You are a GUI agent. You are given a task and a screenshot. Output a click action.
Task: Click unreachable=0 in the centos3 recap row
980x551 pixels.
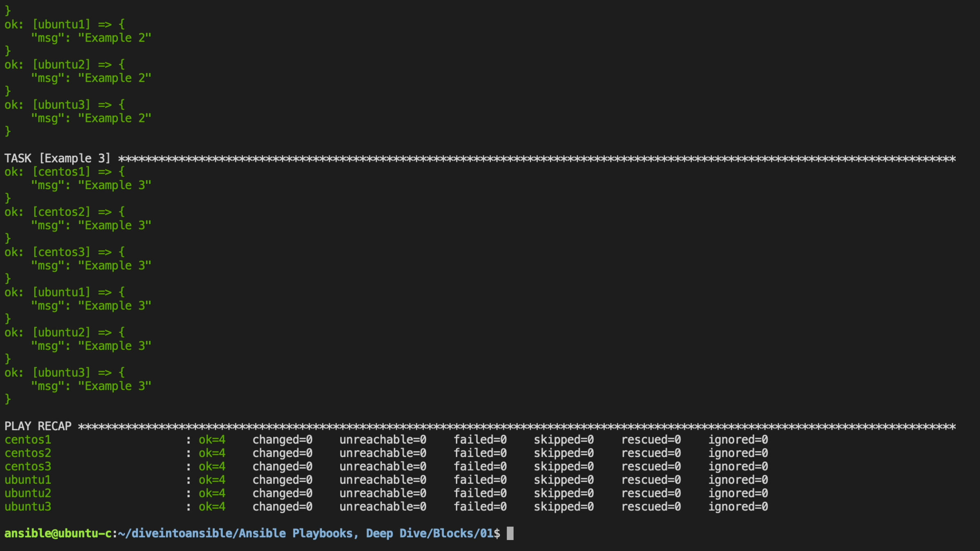click(x=383, y=466)
